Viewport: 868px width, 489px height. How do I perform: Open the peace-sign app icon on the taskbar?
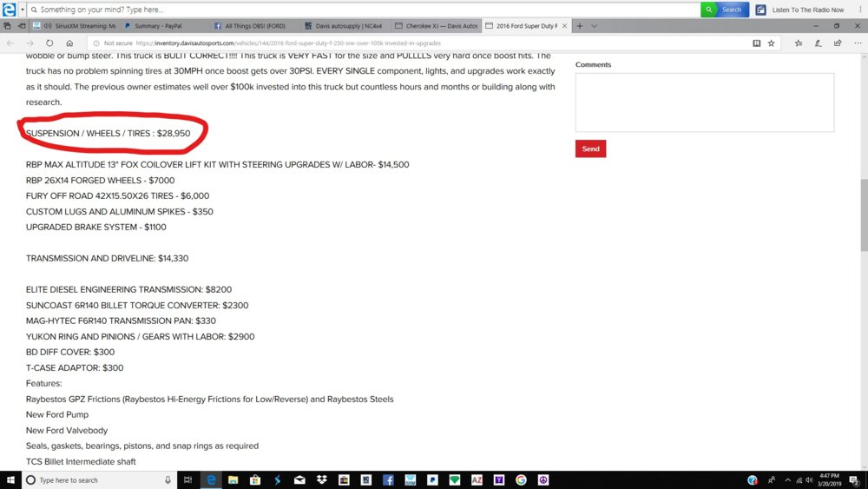click(543, 480)
